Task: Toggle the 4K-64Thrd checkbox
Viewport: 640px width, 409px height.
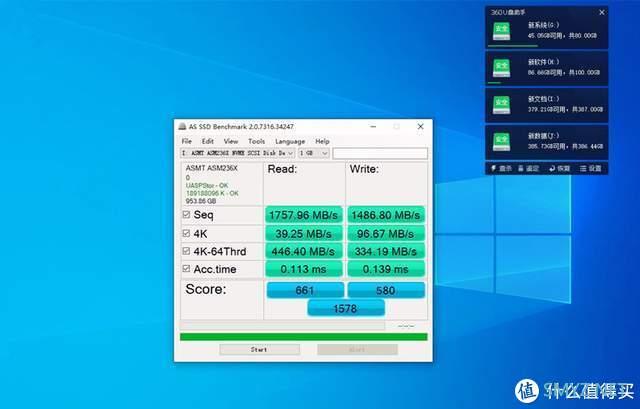Action: tap(186, 251)
